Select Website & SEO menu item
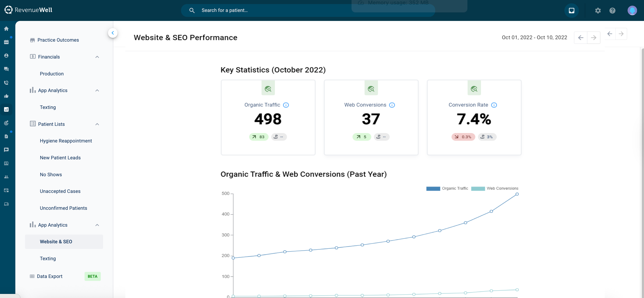This screenshot has width=644, height=298. (56, 242)
